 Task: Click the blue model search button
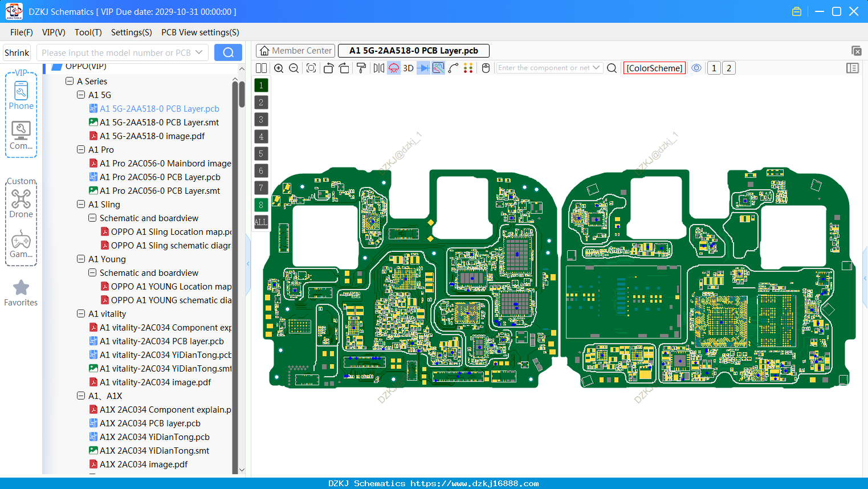(x=228, y=52)
